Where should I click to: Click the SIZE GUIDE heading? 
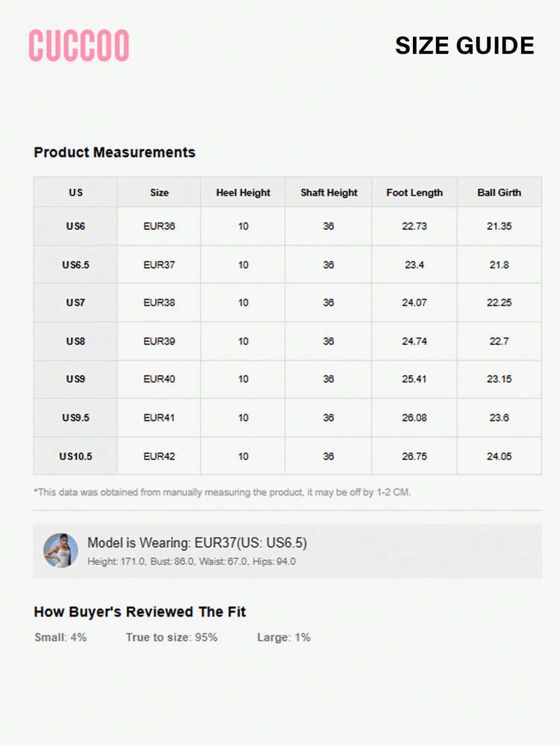pos(464,46)
